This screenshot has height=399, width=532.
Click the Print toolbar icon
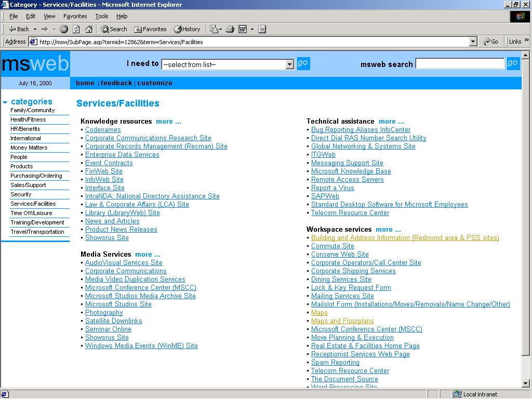point(230,29)
